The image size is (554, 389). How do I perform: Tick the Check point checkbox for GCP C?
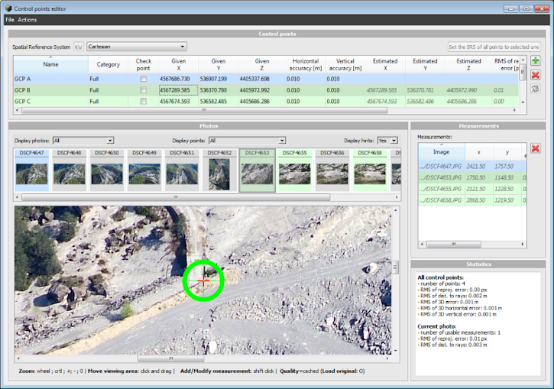pyautogui.click(x=143, y=101)
